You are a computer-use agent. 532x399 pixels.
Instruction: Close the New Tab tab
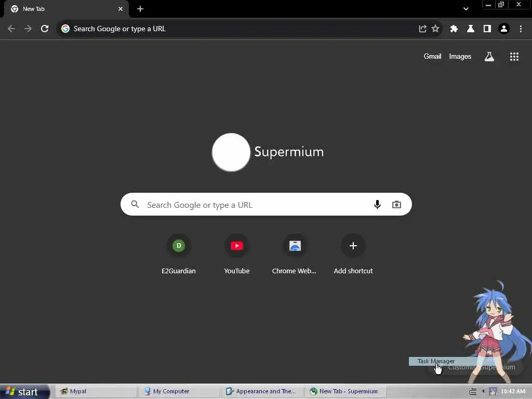[x=121, y=9]
